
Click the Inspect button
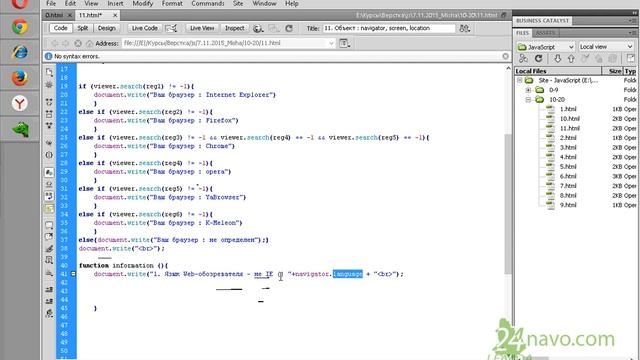pos(235,28)
